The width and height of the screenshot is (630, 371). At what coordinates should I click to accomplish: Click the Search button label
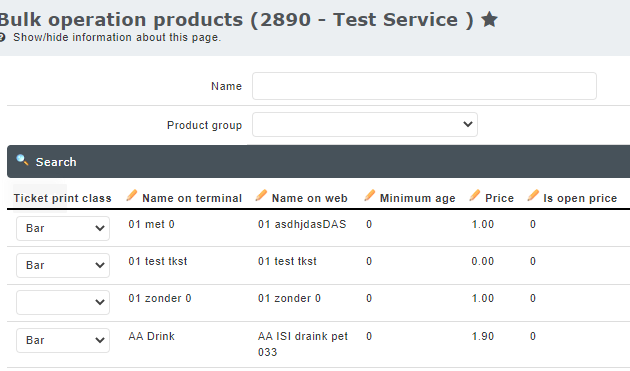tap(56, 162)
